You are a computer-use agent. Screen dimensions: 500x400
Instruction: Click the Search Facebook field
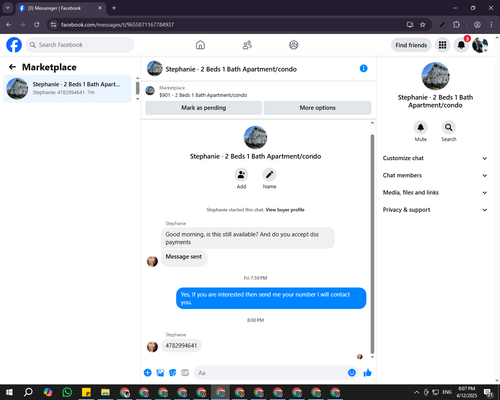coord(80,45)
